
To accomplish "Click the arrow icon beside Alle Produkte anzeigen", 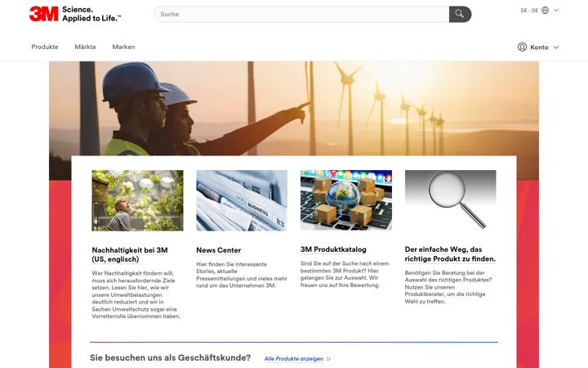I will [329, 359].
